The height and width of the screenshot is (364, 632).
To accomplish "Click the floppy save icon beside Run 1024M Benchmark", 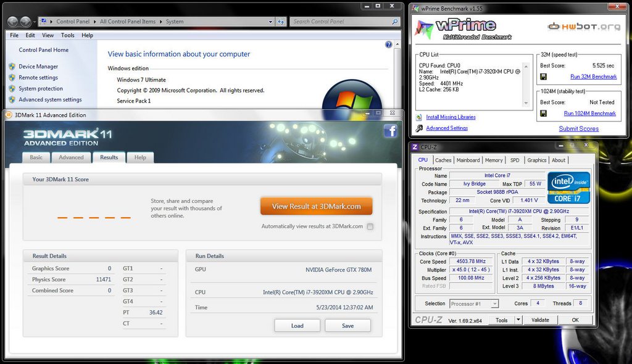I will [543, 114].
